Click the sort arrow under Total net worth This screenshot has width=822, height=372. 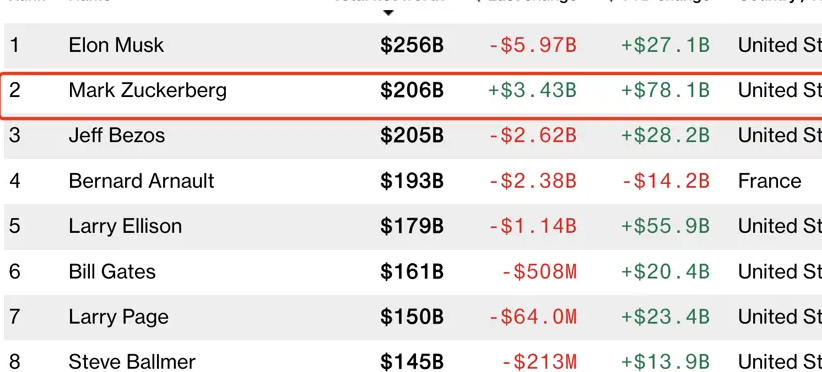tap(388, 13)
